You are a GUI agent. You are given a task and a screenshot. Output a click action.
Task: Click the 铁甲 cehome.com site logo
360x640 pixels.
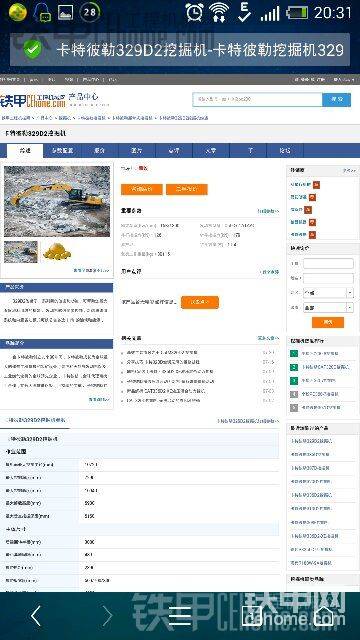pos(33,100)
